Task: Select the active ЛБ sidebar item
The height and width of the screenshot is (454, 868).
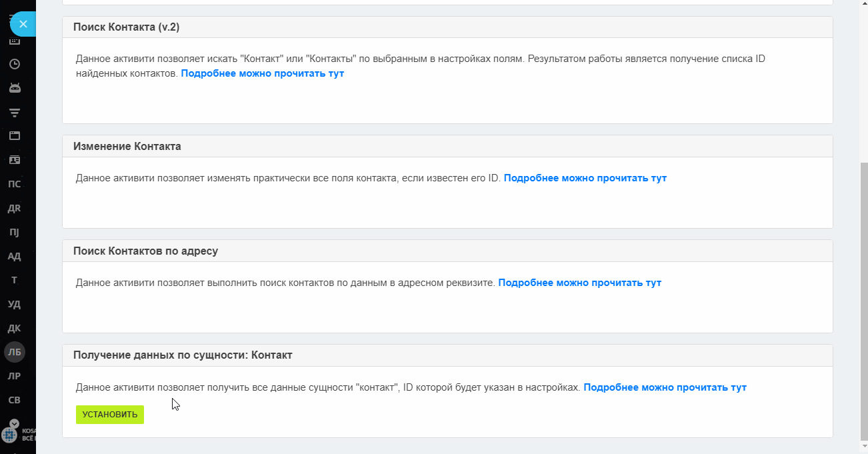Action: tap(15, 352)
